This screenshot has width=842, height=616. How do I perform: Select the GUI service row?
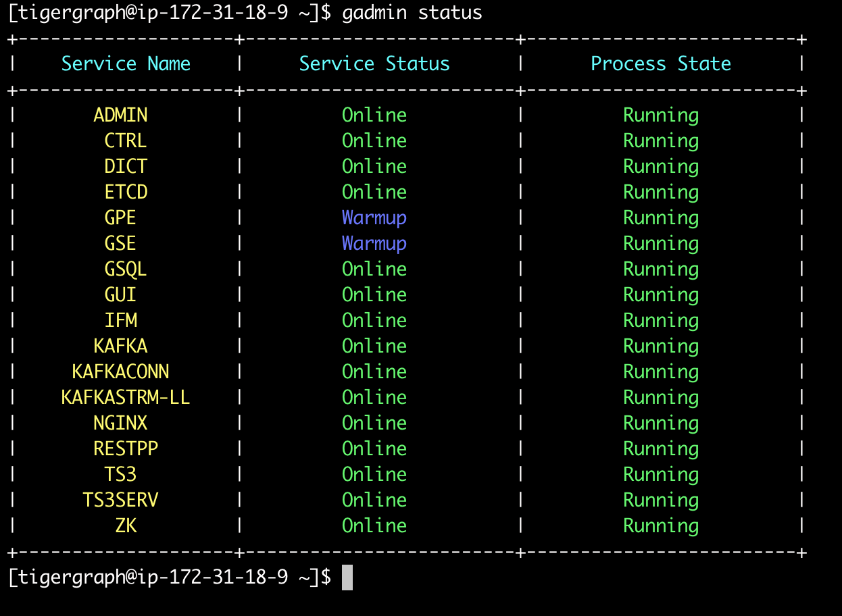click(121, 294)
